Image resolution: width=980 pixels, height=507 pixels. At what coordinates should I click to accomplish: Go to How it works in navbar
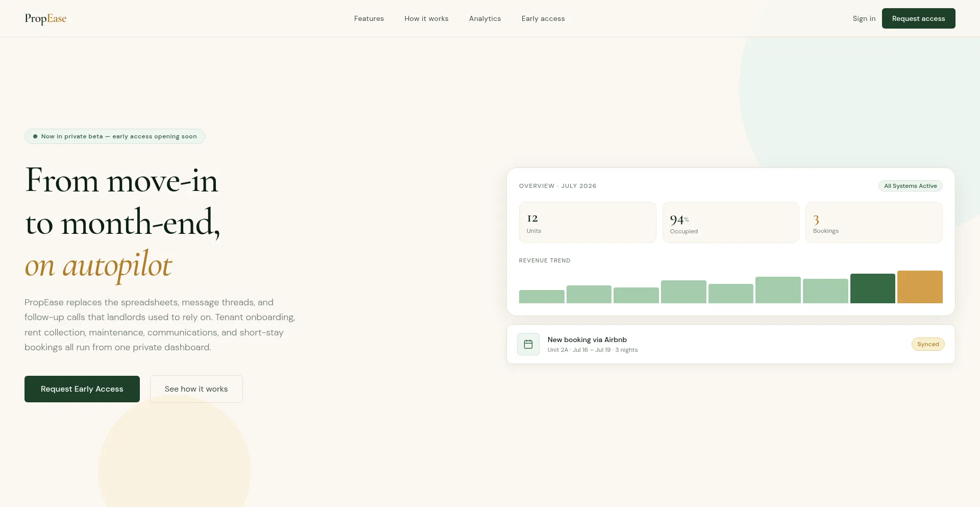point(426,18)
